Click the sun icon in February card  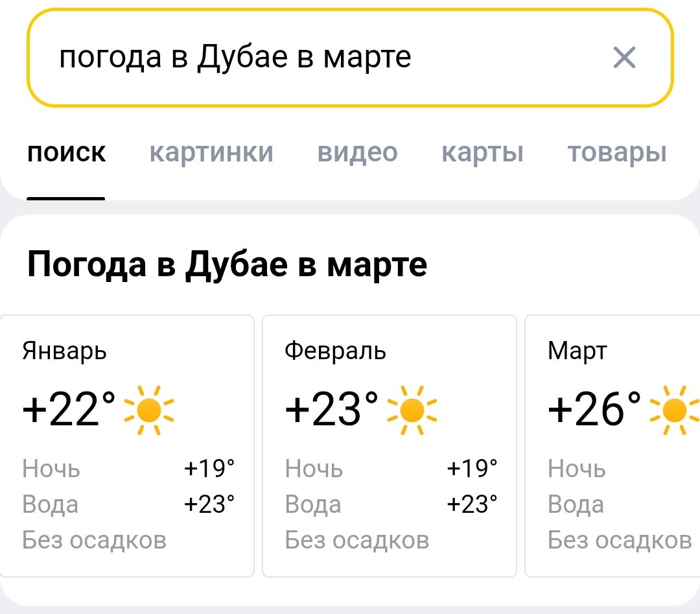tap(412, 410)
